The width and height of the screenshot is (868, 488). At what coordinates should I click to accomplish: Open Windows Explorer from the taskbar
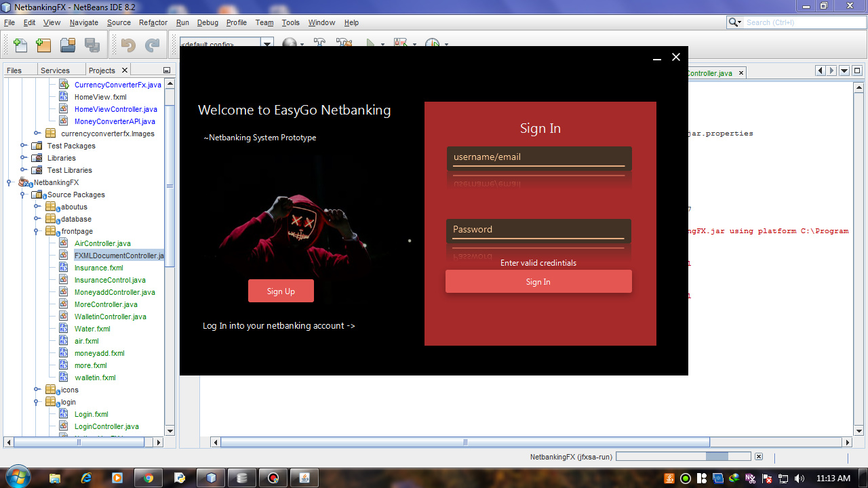tap(55, 478)
